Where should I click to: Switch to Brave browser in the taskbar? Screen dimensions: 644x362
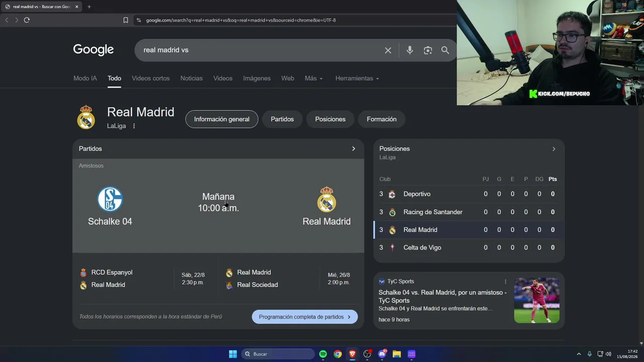[352, 354]
